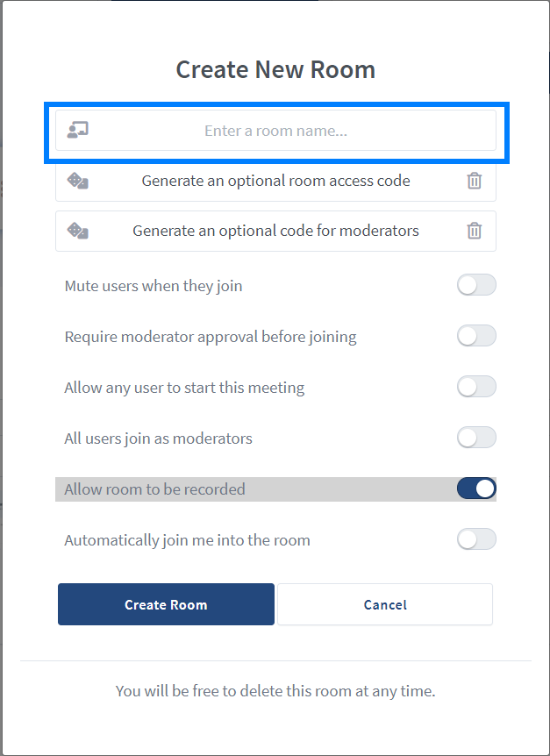550x756 pixels.
Task: Click the 'Allow room to be recorded' label text
Action: (x=154, y=489)
